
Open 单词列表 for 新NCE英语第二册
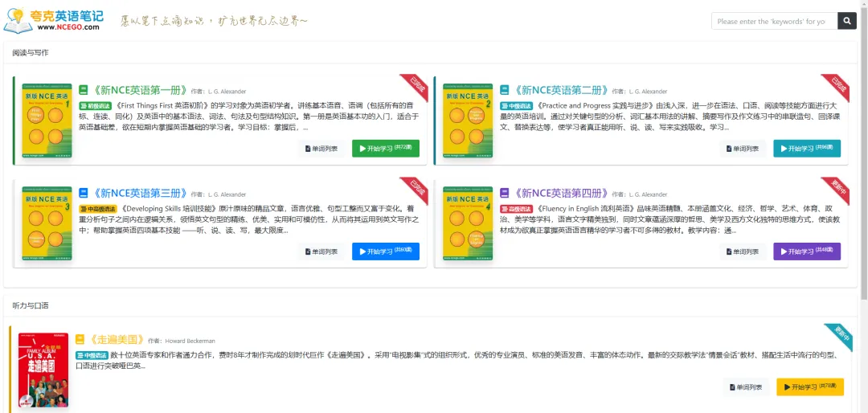click(743, 149)
